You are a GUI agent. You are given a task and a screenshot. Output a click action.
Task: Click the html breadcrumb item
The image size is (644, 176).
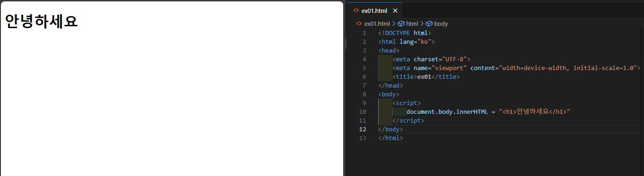point(412,23)
